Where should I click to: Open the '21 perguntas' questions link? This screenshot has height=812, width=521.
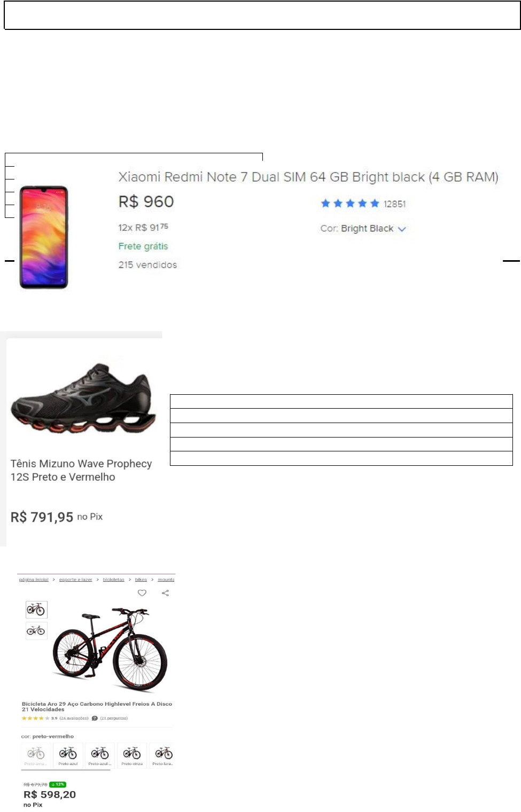click(114, 719)
